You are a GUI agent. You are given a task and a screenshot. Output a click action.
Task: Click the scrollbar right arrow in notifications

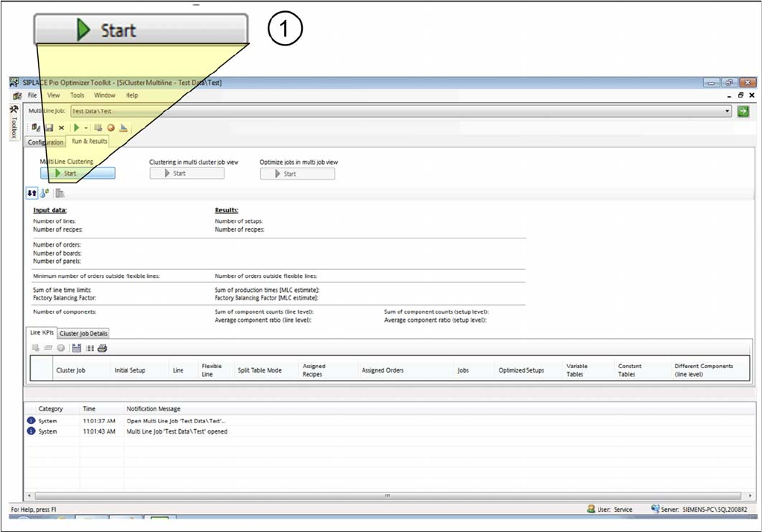coord(750,495)
